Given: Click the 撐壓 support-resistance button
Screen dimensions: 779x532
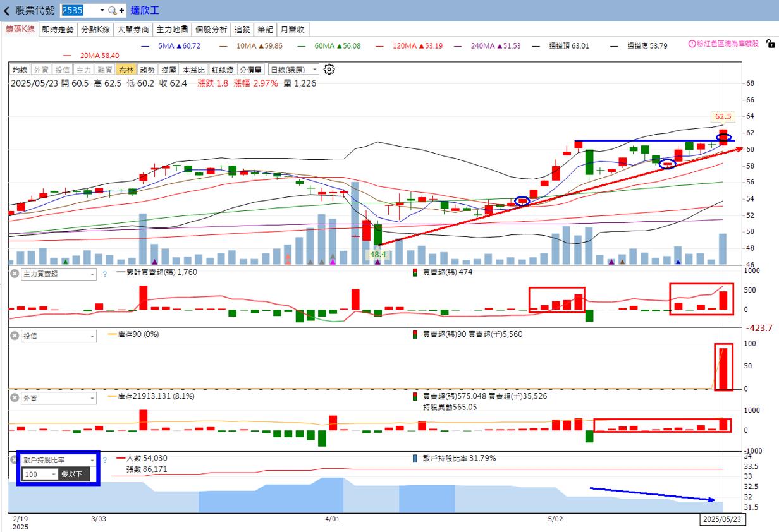Looking at the screenshot, I should click(x=169, y=70).
